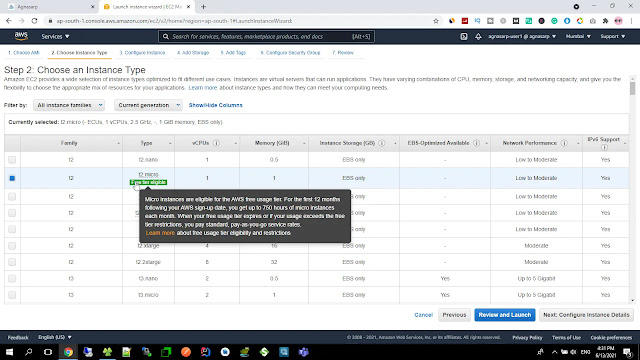640x360 pixels.
Task: Click Show/Hide Columns link
Action: click(216, 105)
